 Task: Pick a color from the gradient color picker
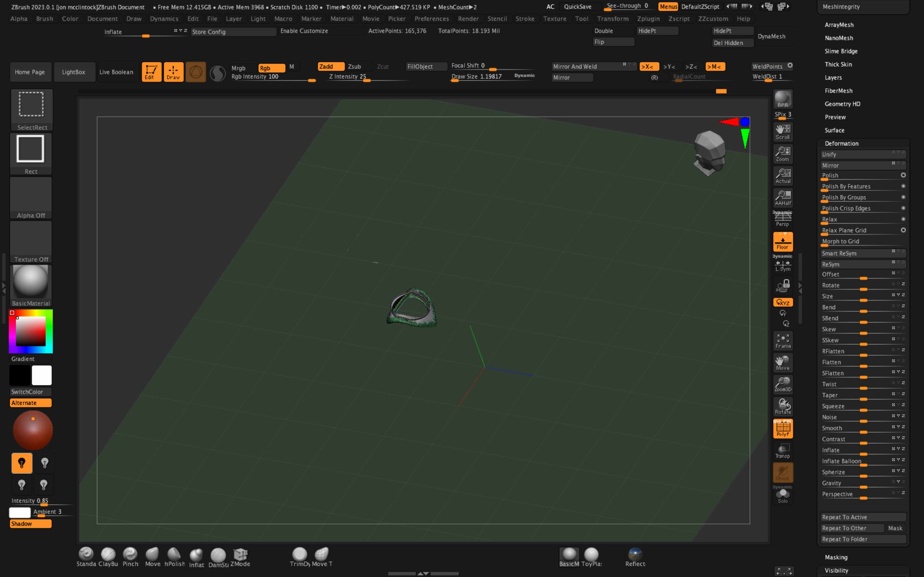(31, 331)
